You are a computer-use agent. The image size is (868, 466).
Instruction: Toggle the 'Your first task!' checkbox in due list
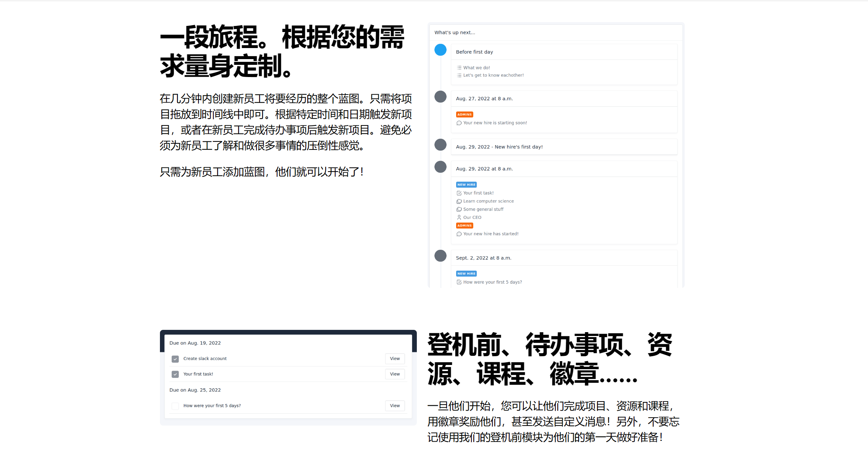(x=175, y=374)
